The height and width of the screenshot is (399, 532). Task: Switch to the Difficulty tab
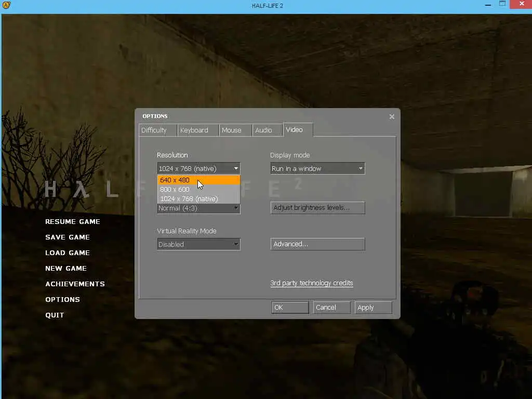tap(158, 130)
